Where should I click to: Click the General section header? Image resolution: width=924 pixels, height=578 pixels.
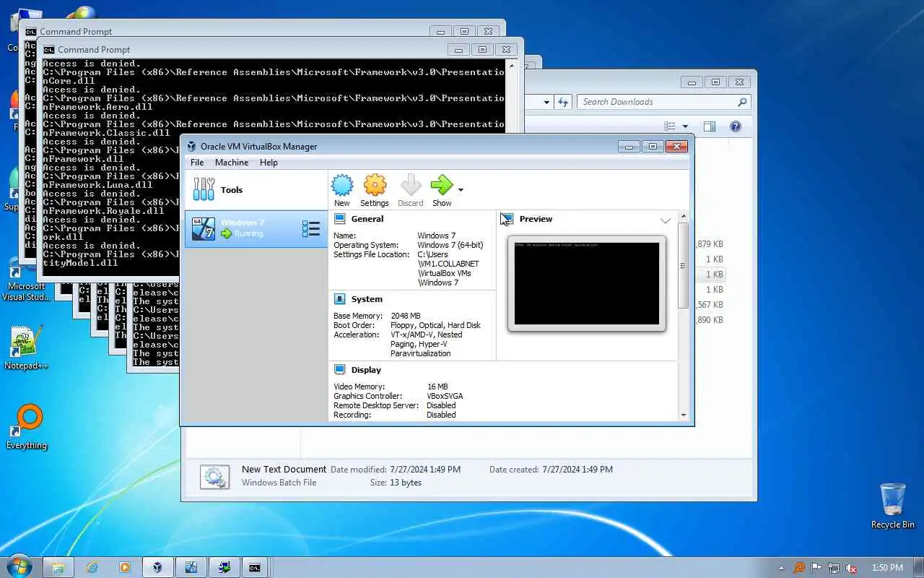pyautogui.click(x=367, y=219)
